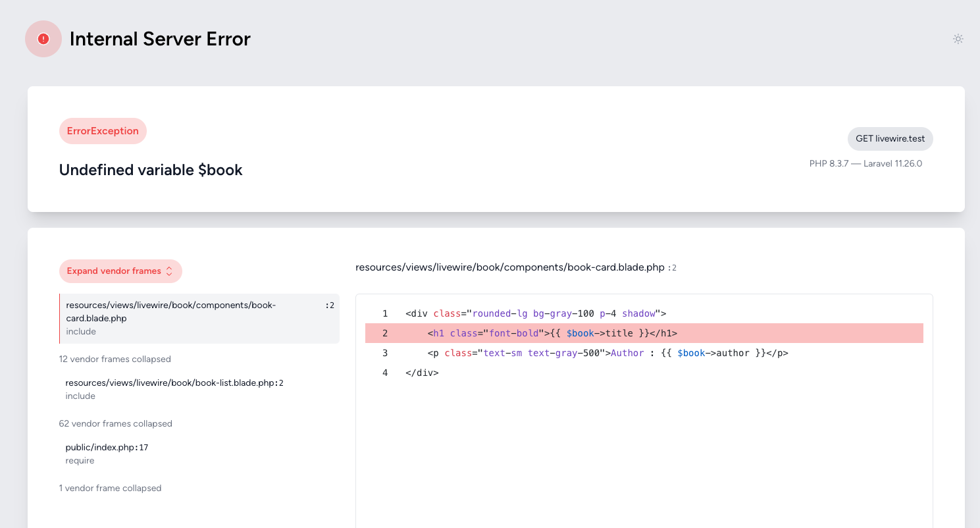The height and width of the screenshot is (528, 980).
Task: Click the Internal Server Error heading
Action: [160, 39]
